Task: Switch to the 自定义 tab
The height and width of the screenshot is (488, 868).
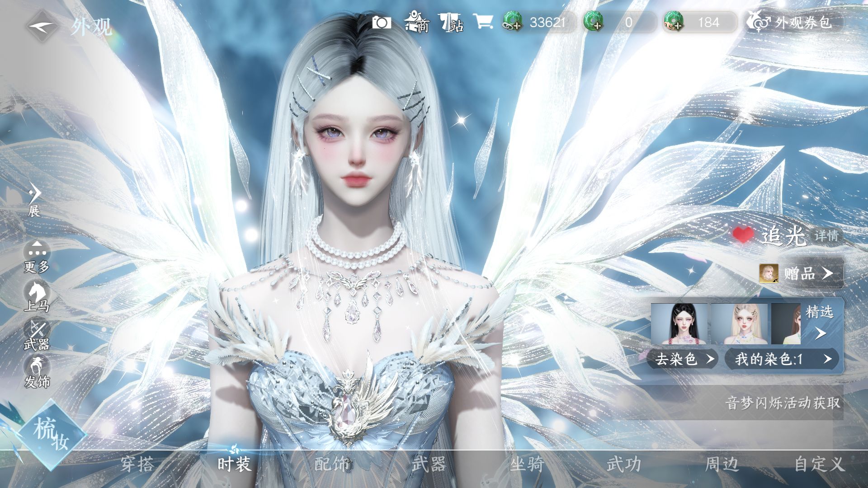Action: click(x=819, y=465)
